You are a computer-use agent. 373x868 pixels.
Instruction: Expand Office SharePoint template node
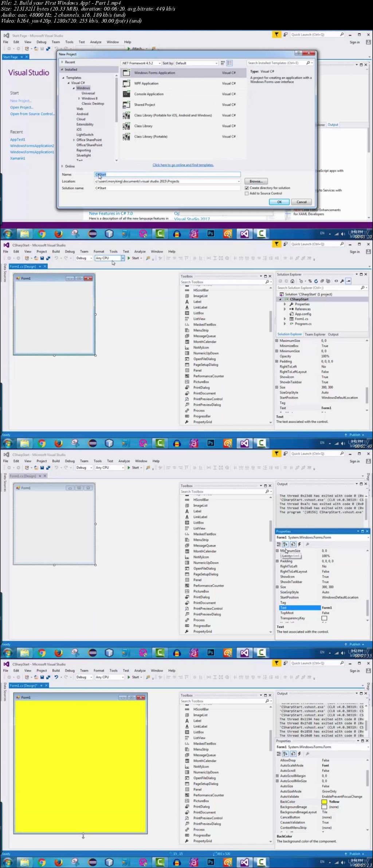(74, 140)
